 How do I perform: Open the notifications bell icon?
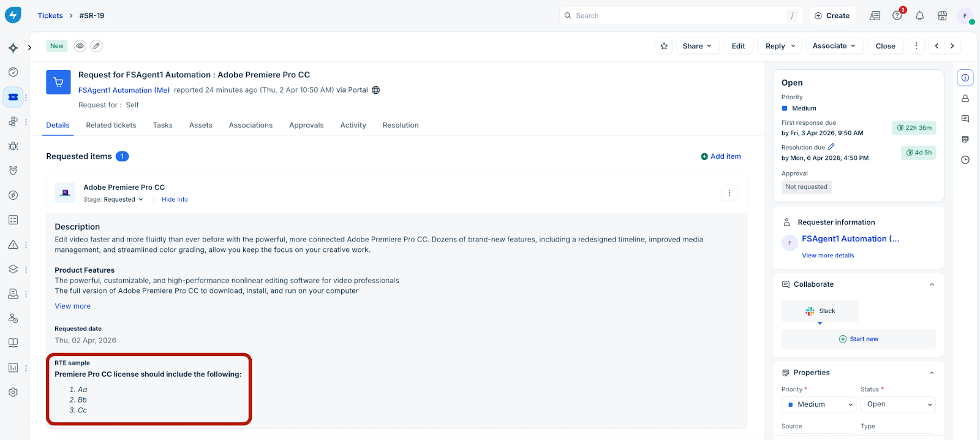[x=919, y=15]
